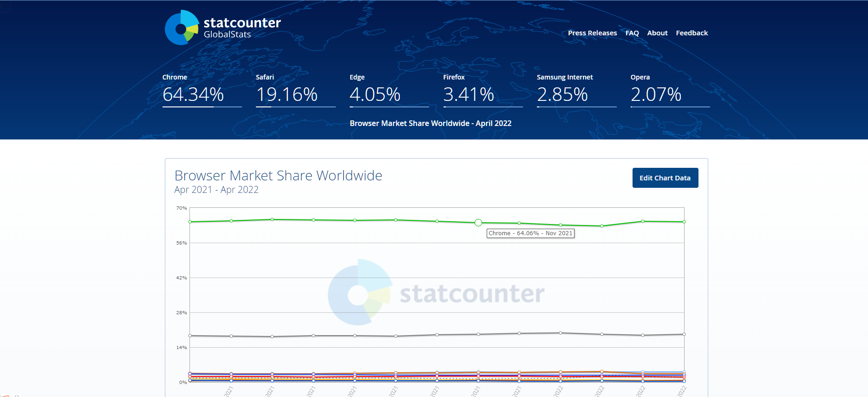Click the last point on the green Chrome line
Screen dimensions: 868x397
[684, 222]
